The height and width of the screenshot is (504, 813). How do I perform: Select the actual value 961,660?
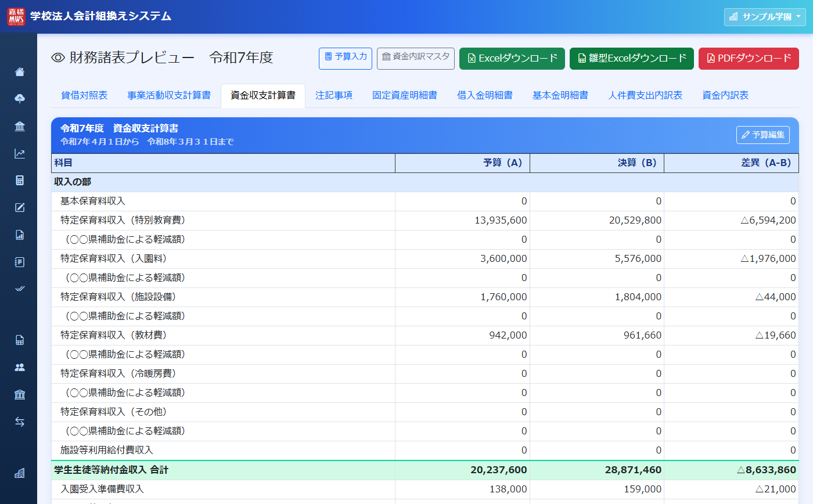pos(643,336)
